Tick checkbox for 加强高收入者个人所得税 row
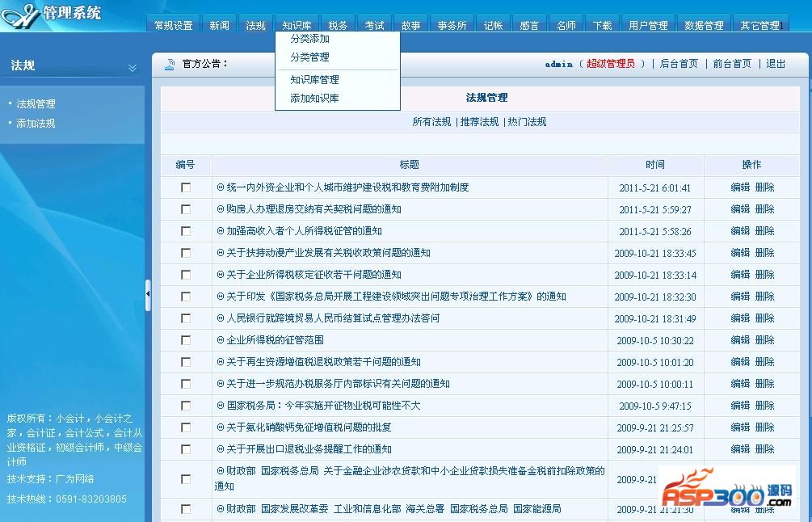 coord(185,231)
